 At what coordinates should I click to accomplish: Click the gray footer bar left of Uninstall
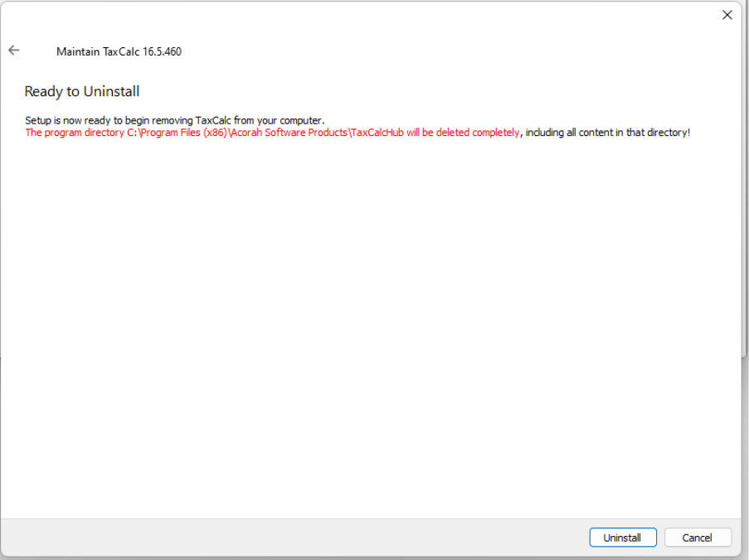click(290, 538)
